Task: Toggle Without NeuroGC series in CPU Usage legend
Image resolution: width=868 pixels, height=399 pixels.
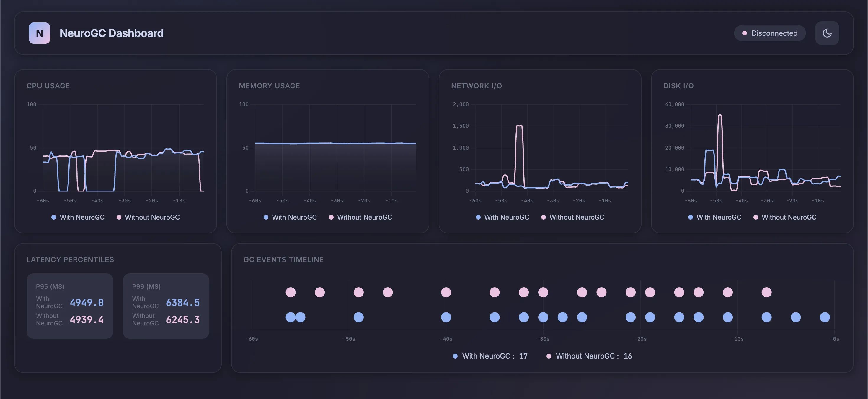Action: pyautogui.click(x=148, y=217)
